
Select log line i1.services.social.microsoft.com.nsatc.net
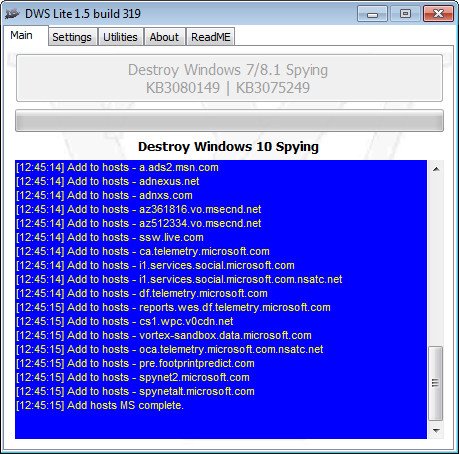[x=179, y=279]
